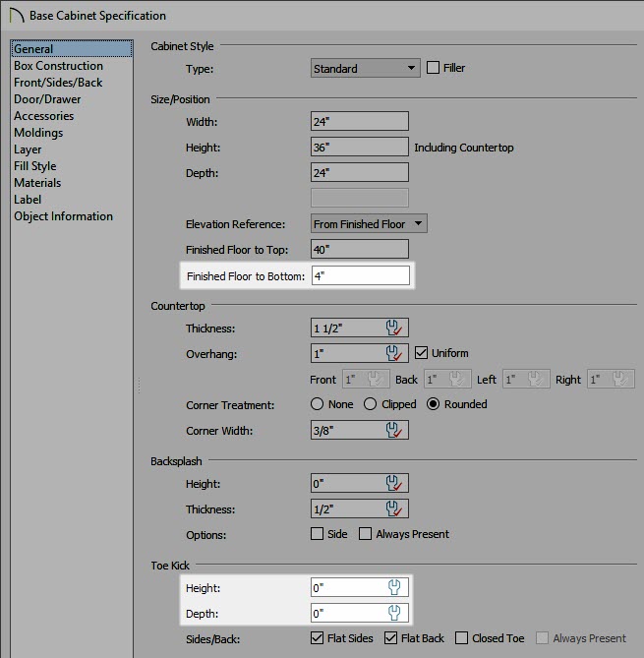Go to the Accessories panel
The width and height of the screenshot is (644, 658).
[x=43, y=116]
